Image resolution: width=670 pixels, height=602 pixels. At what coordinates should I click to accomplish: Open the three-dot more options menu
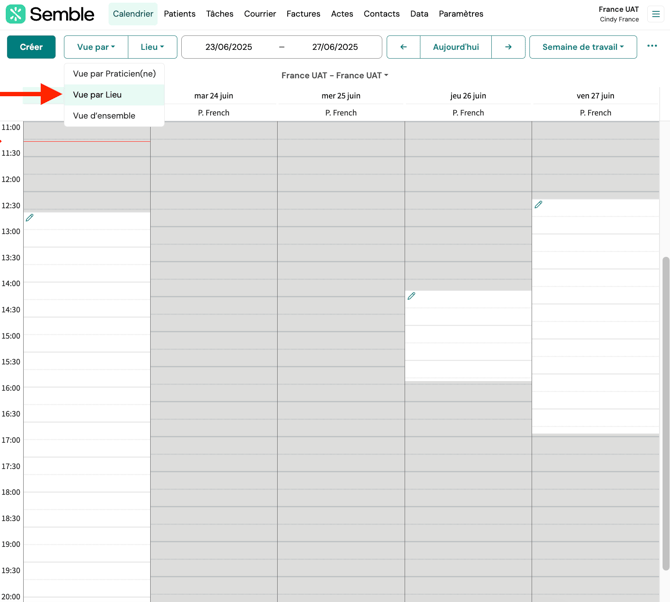point(652,46)
